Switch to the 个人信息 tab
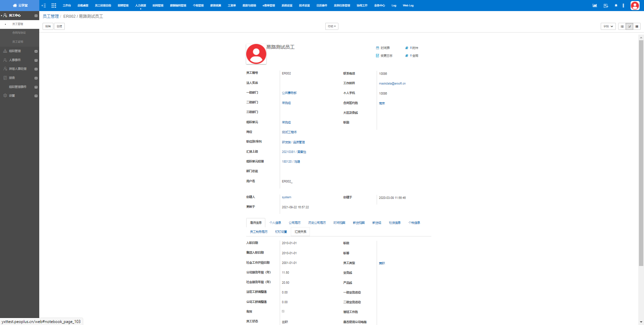Image resolution: width=644 pixels, height=325 pixels. tap(275, 223)
